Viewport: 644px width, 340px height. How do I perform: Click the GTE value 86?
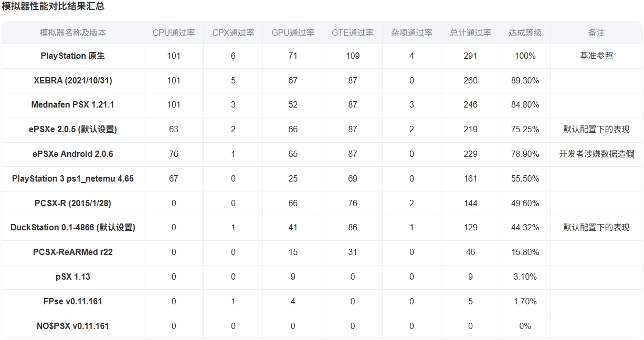point(353,227)
